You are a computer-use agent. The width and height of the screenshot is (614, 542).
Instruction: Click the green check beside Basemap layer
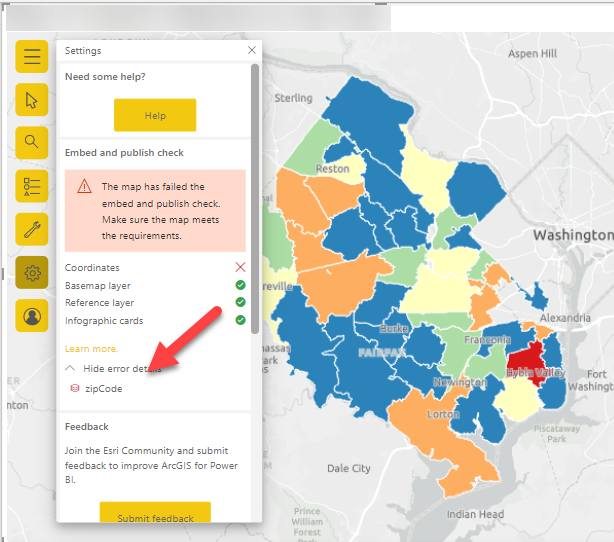coord(240,285)
